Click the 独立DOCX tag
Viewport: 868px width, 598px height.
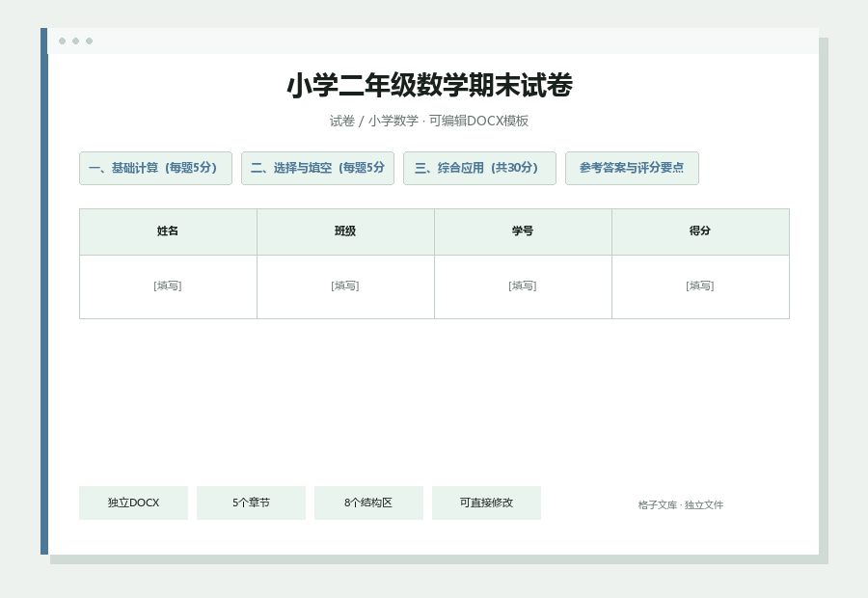pos(133,503)
